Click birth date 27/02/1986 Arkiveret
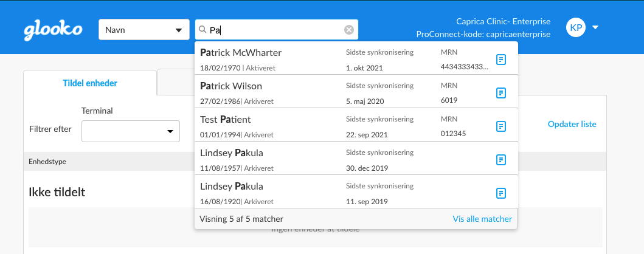644x254 pixels. (x=237, y=101)
